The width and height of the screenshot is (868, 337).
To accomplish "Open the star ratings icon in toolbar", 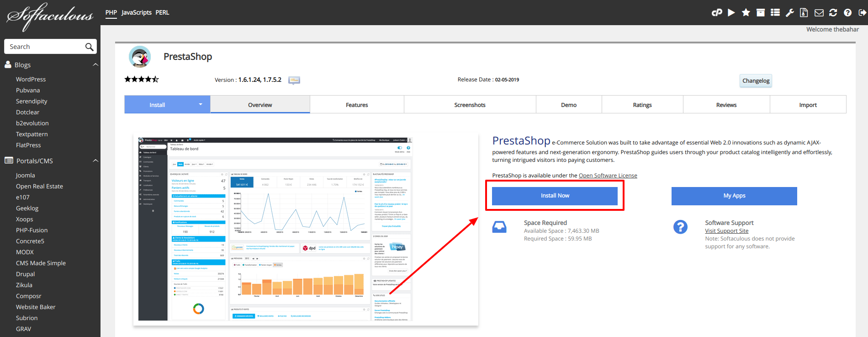I will coord(746,13).
